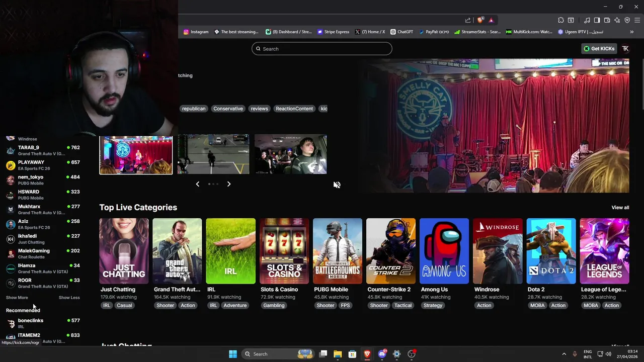Open TARAB_9 channel in sidebar
The width and height of the screenshot is (644, 362).
(43, 150)
